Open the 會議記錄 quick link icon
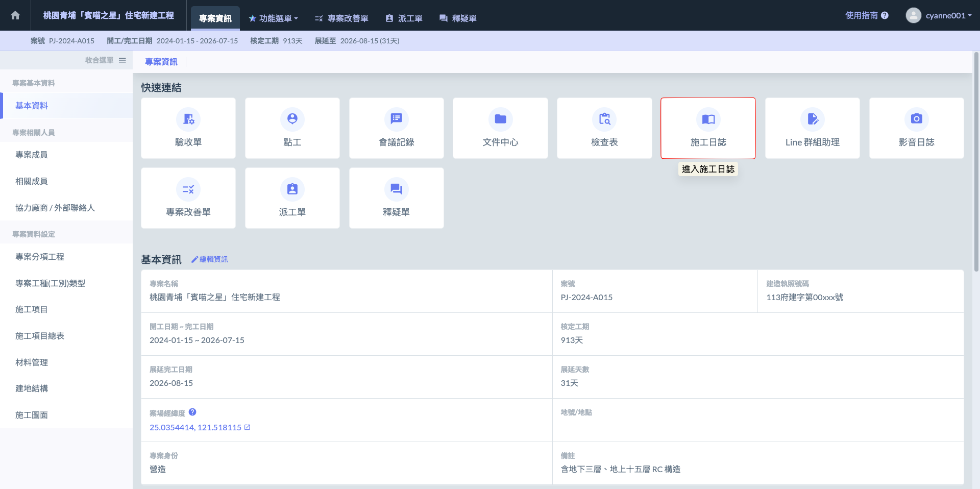The width and height of the screenshot is (980, 489). coord(396,119)
